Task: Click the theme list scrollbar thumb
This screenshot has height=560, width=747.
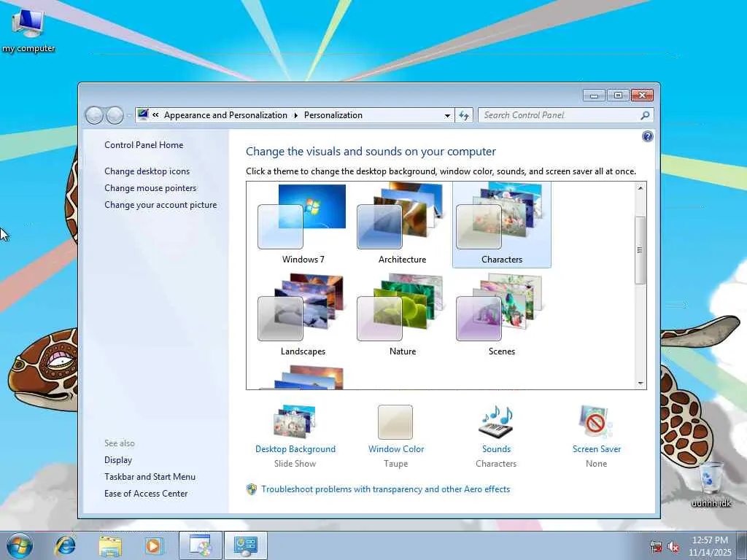Action: point(640,250)
